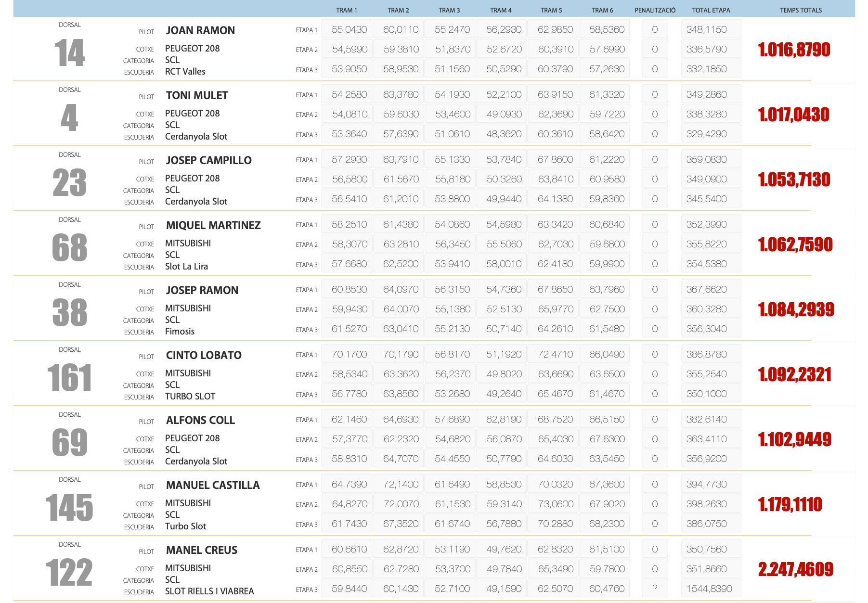Select Toni Mulet's total time 1.017,0430
868x603 pixels.
(x=793, y=115)
